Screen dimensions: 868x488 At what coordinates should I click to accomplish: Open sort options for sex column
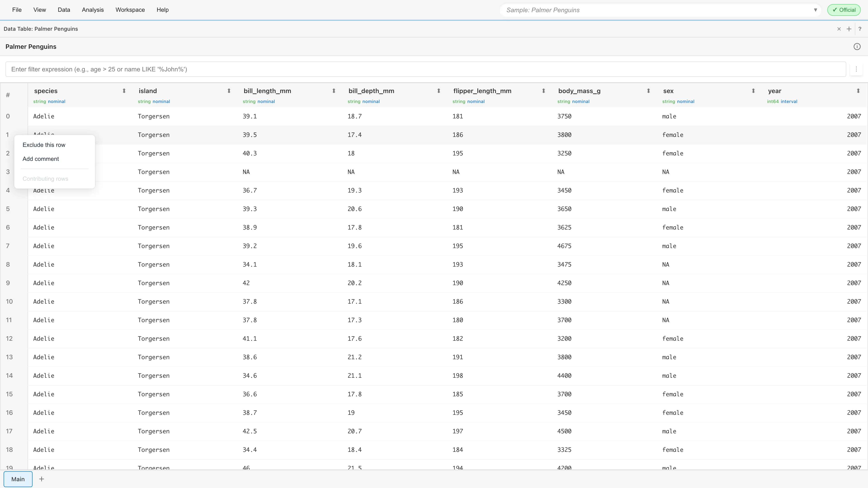pos(753,91)
